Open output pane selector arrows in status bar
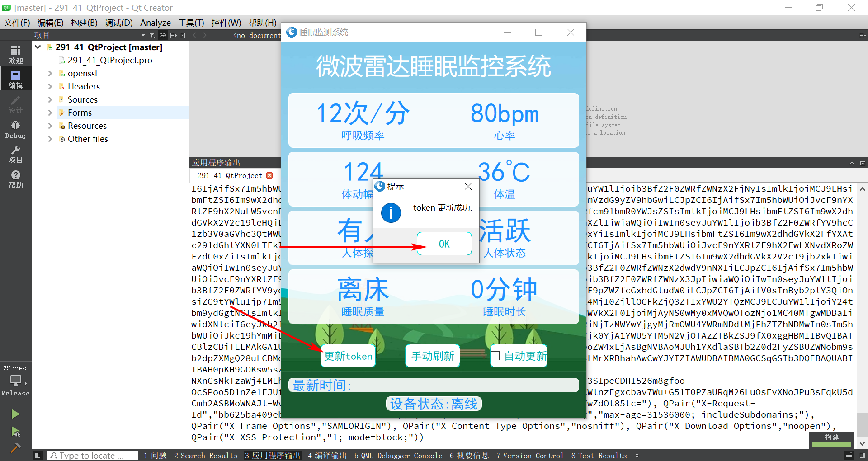Screen dimensions: 868x461 pyautogui.click(x=637, y=456)
